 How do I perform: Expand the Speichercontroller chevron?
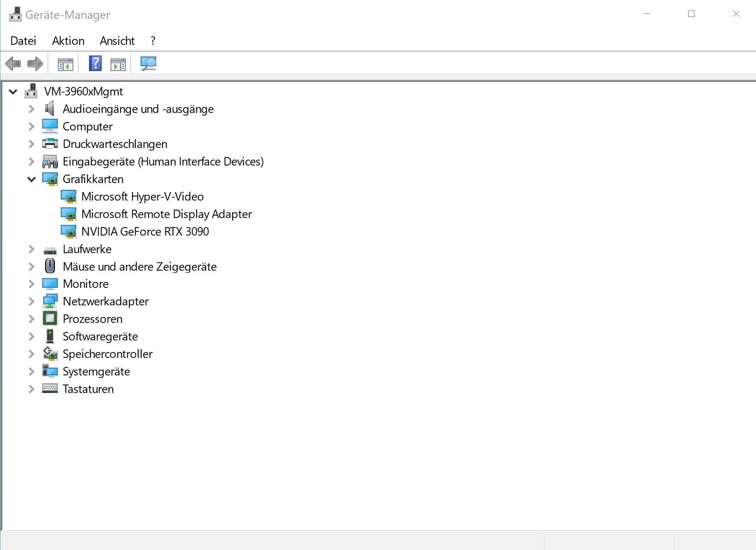tap(31, 354)
